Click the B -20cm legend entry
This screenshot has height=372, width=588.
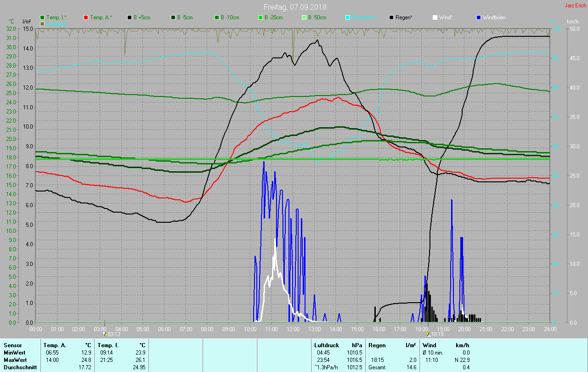tap(272, 17)
